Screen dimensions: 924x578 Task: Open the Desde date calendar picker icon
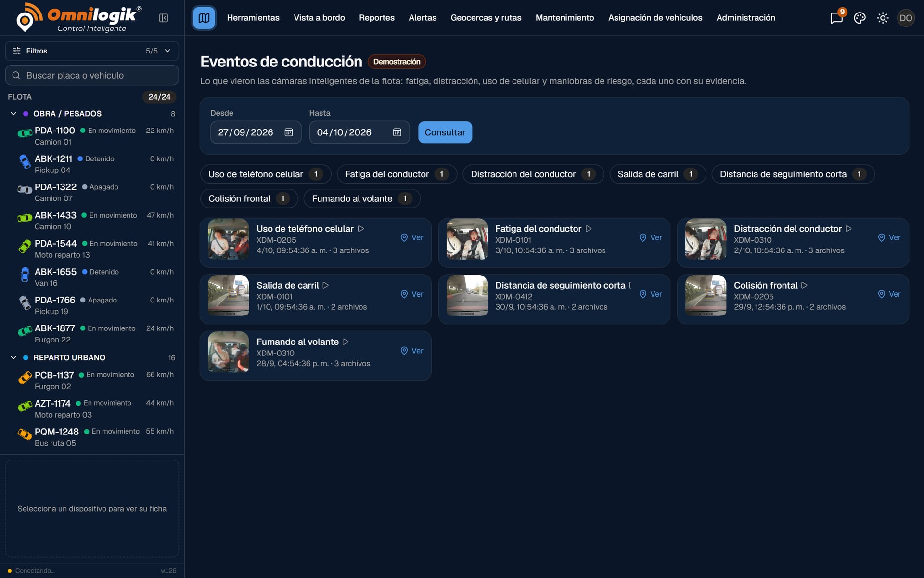(x=289, y=132)
